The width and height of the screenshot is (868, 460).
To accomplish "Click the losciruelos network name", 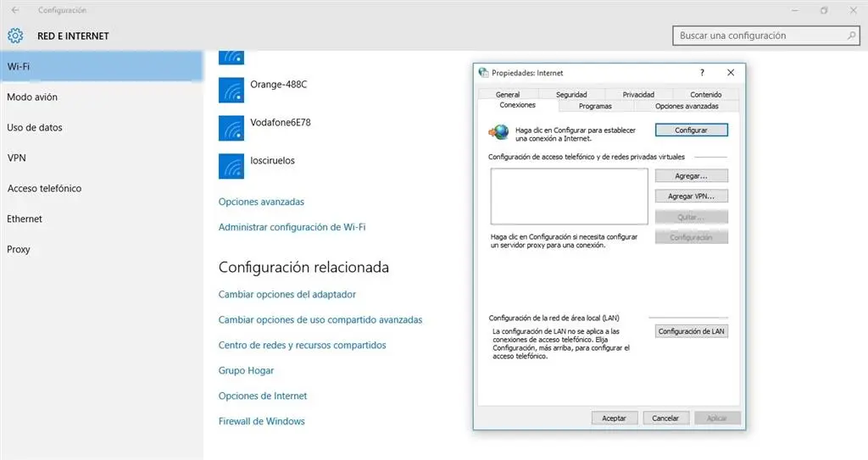I will click(272, 160).
